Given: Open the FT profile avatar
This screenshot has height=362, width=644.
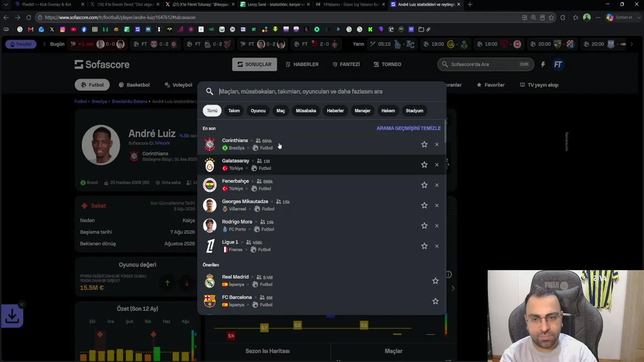Looking at the screenshot, I should pyautogui.click(x=558, y=64).
